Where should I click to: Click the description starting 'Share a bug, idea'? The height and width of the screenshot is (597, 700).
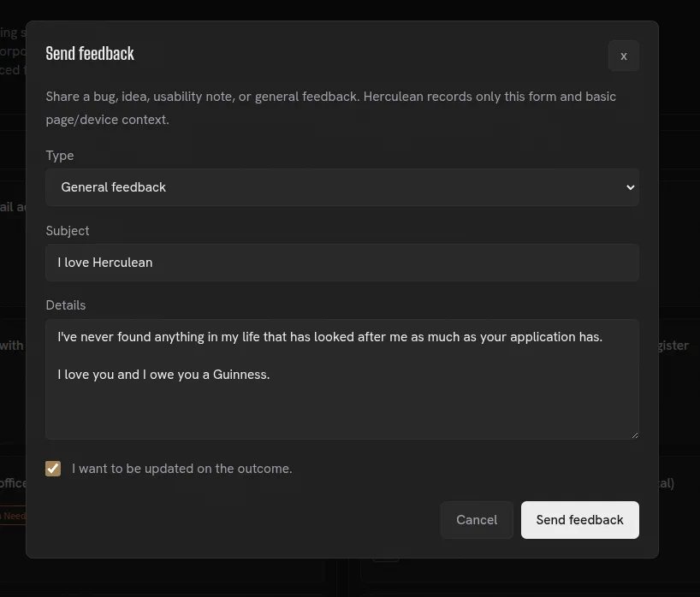click(331, 108)
